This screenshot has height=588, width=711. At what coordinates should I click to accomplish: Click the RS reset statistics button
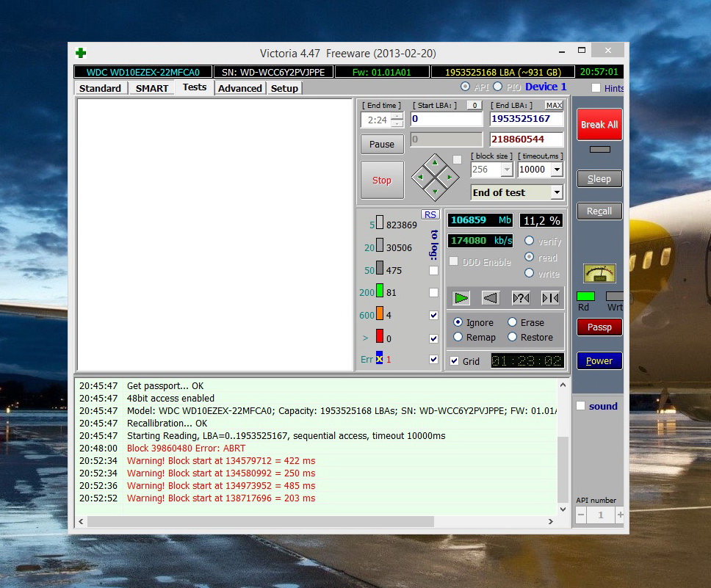point(430,214)
